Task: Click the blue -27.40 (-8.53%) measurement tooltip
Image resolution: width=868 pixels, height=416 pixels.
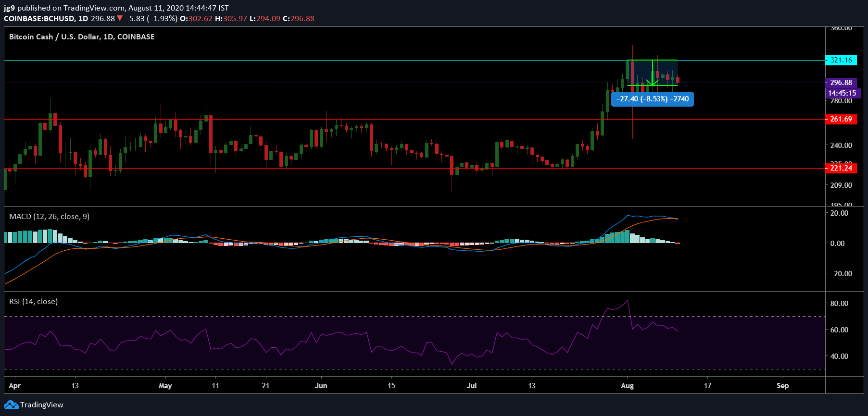Action: (652, 99)
